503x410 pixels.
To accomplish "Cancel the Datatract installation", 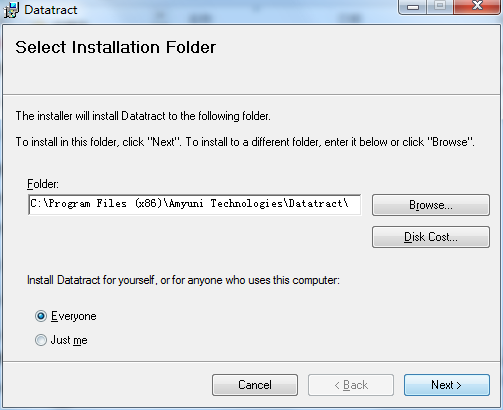I will 255,385.
